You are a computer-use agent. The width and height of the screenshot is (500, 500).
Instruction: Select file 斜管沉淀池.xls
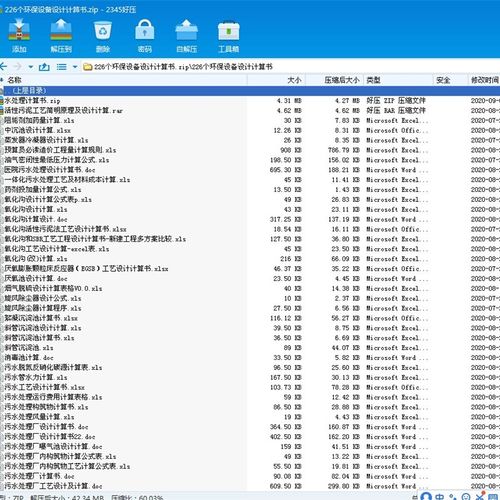point(29,348)
